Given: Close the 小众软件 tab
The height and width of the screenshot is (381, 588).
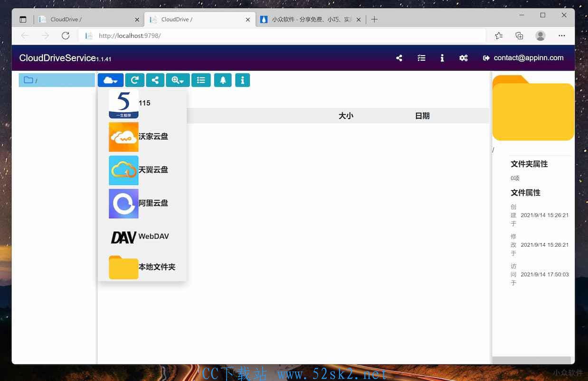Looking at the screenshot, I should click(x=358, y=19).
